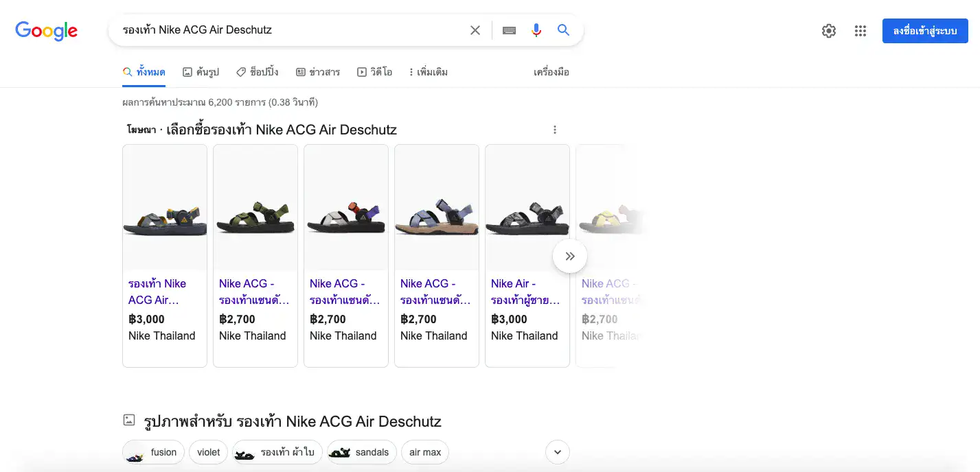Open the เครื่องมือ (Tools) options
The height and width of the screenshot is (472, 980).
551,71
